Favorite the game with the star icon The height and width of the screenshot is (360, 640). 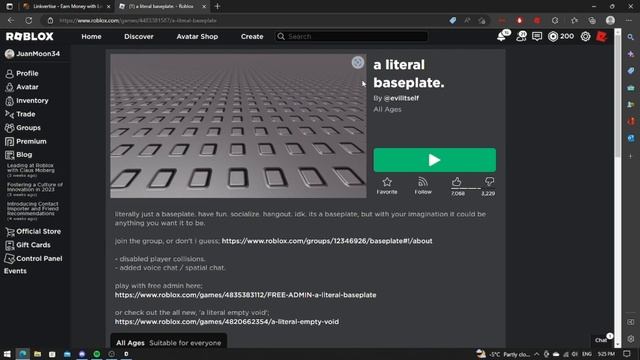point(387,185)
